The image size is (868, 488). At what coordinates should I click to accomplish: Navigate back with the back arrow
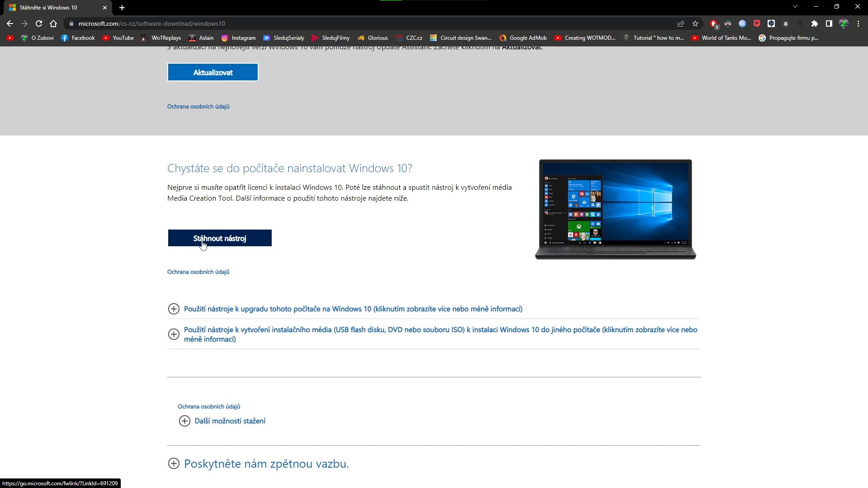(10, 23)
